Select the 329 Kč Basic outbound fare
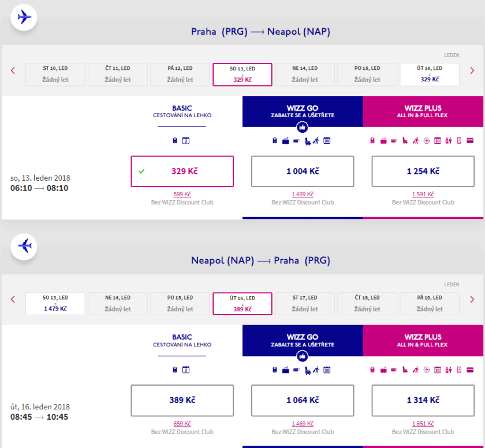This screenshot has width=485, height=448. [x=182, y=171]
